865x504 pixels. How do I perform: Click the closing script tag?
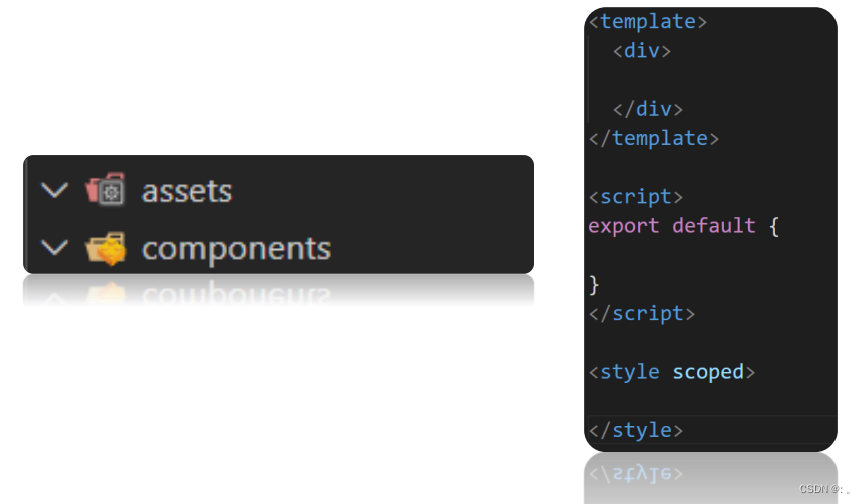pos(641,313)
